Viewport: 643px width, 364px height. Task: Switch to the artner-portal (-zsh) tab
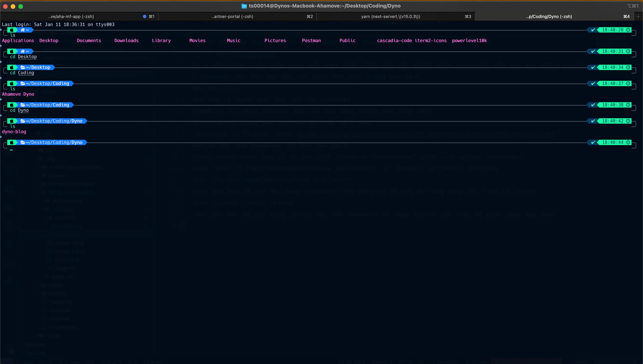pyautogui.click(x=232, y=16)
